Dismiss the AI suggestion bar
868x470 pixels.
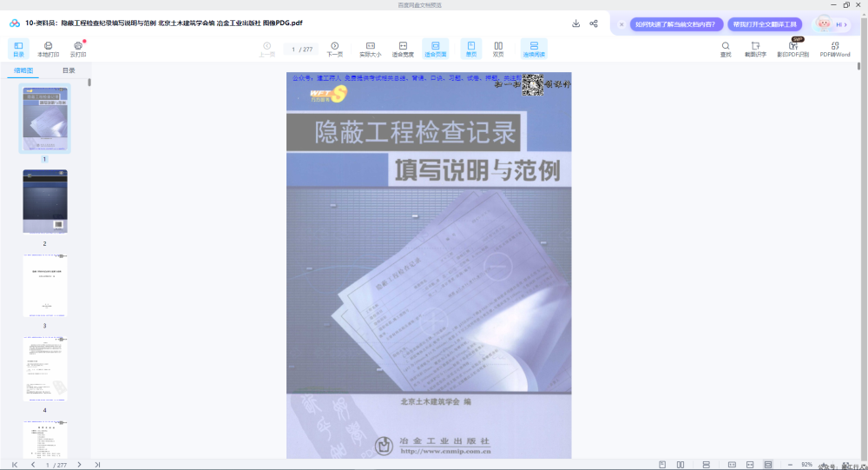[x=621, y=24]
